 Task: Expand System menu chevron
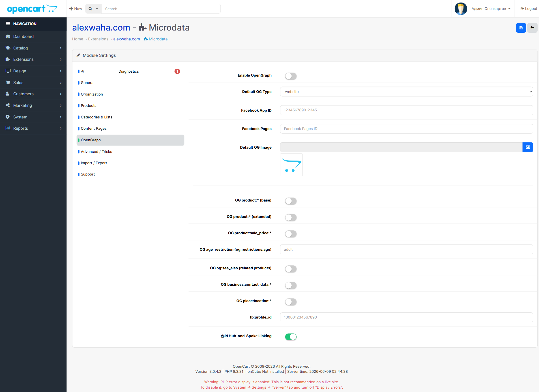tap(61, 117)
